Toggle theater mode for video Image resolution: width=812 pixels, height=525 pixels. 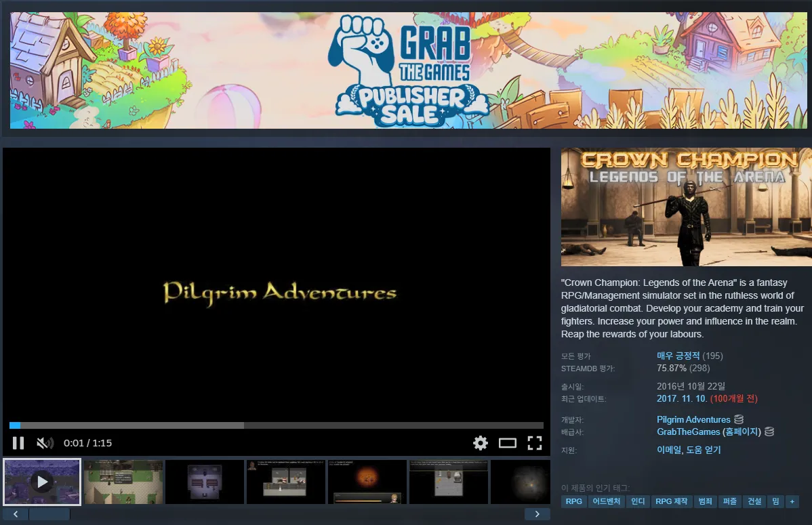[508, 443]
